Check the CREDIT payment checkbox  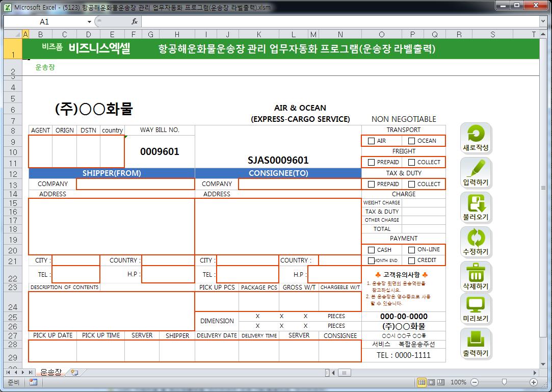[x=411, y=260]
